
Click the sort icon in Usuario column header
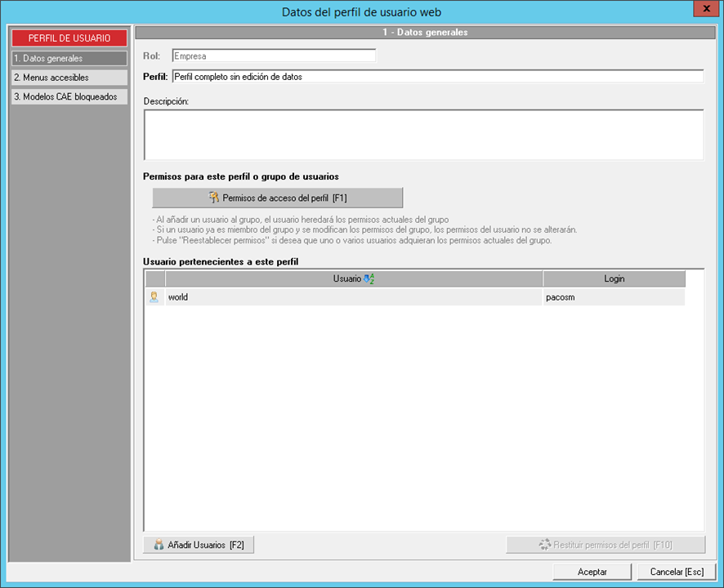[x=369, y=279]
